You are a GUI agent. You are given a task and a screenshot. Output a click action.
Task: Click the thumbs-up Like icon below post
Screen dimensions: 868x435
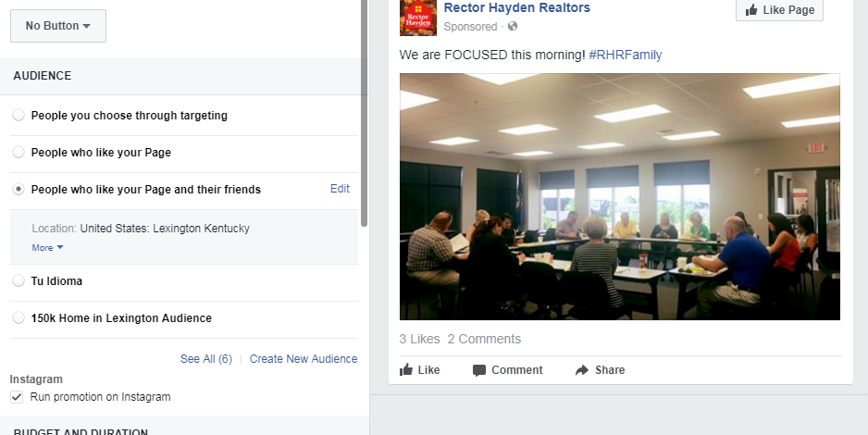[x=406, y=369]
